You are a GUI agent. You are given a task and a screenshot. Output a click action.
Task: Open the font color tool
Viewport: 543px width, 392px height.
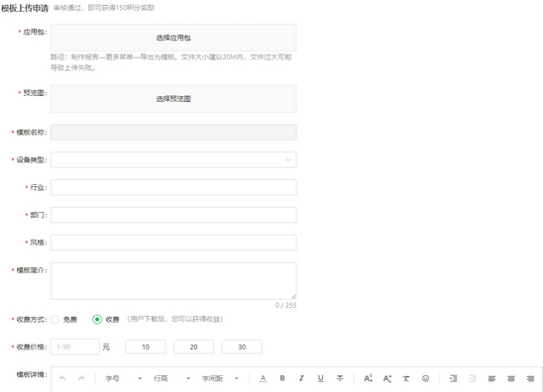(x=264, y=378)
